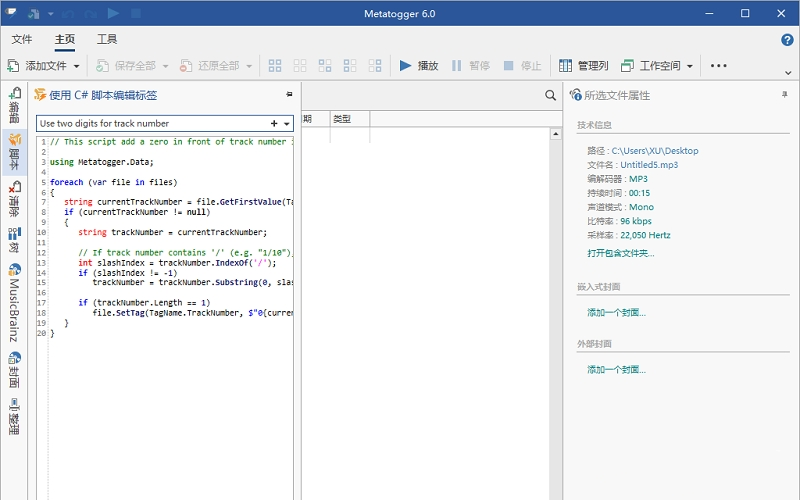Open the script selection combo box
This screenshot has width=800, height=500.
point(287,123)
